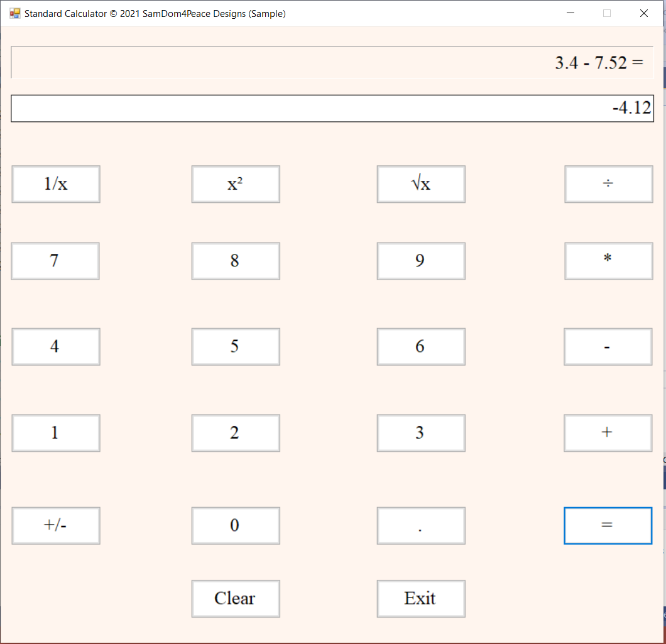Click the plus + operator button
666x644 pixels.
pyautogui.click(x=608, y=433)
